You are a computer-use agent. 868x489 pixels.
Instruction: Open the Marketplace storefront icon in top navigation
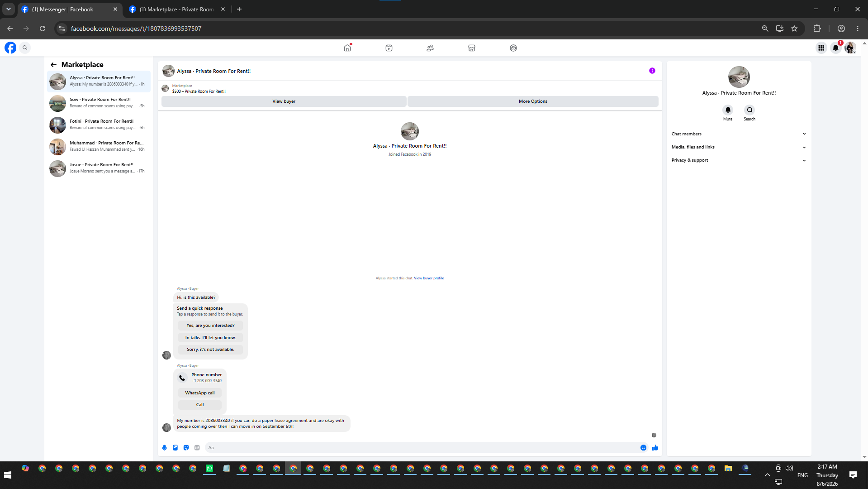click(472, 48)
